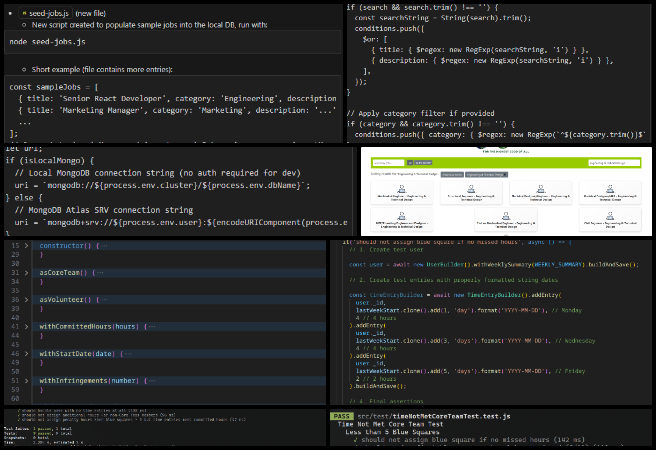The width and height of the screenshot is (656, 450).
Task: Click the wider grey button right of the Go button
Action: coord(423,162)
